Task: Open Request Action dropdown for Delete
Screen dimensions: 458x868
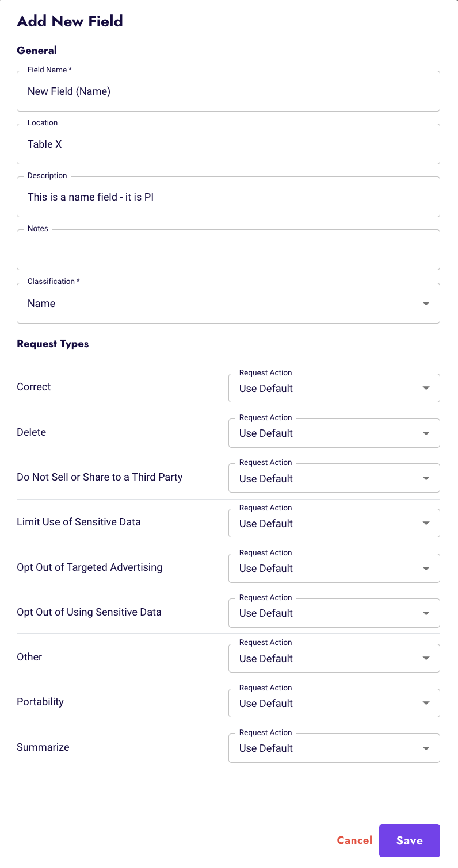Action: click(x=334, y=433)
